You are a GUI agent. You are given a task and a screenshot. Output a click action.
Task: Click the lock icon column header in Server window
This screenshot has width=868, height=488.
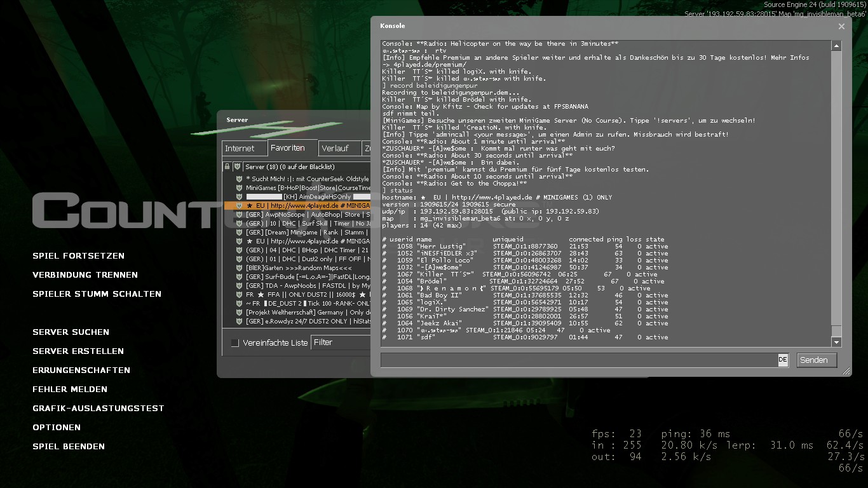pos(227,166)
